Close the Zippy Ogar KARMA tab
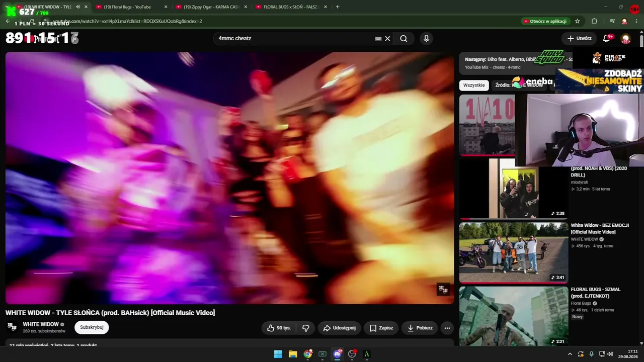 (246, 7)
